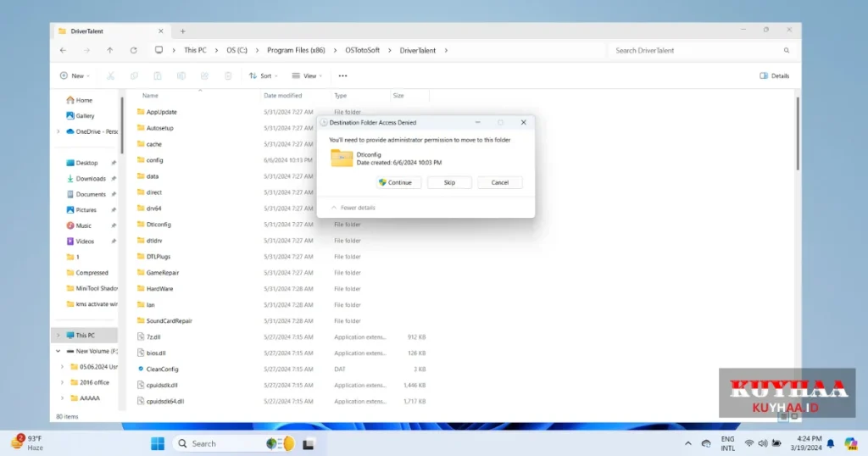Open the Details pane
This screenshot has width=868, height=456.
coord(775,75)
